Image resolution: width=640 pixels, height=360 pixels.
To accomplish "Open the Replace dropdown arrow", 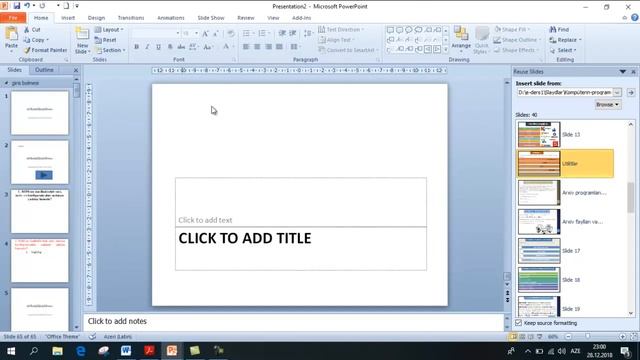I will point(580,40).
